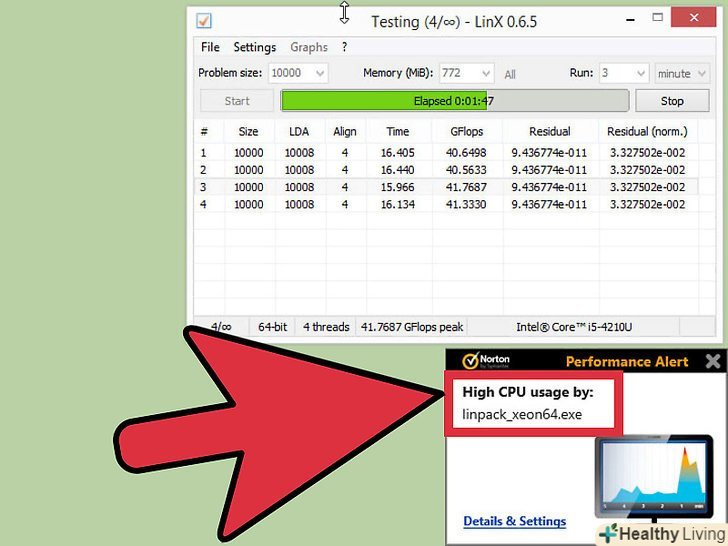728x546 pixels.
Task: Click the High CPU usage by heading
Action: 528,392
